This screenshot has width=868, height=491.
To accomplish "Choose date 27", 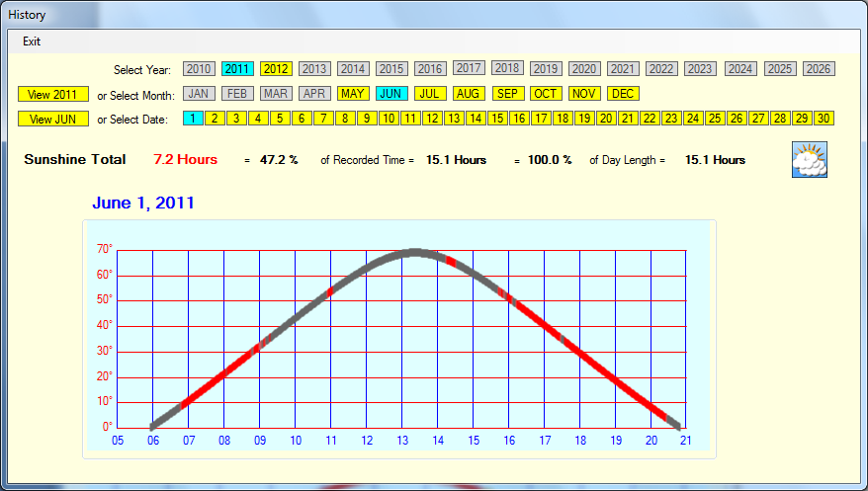I will (x=758, y=118).
